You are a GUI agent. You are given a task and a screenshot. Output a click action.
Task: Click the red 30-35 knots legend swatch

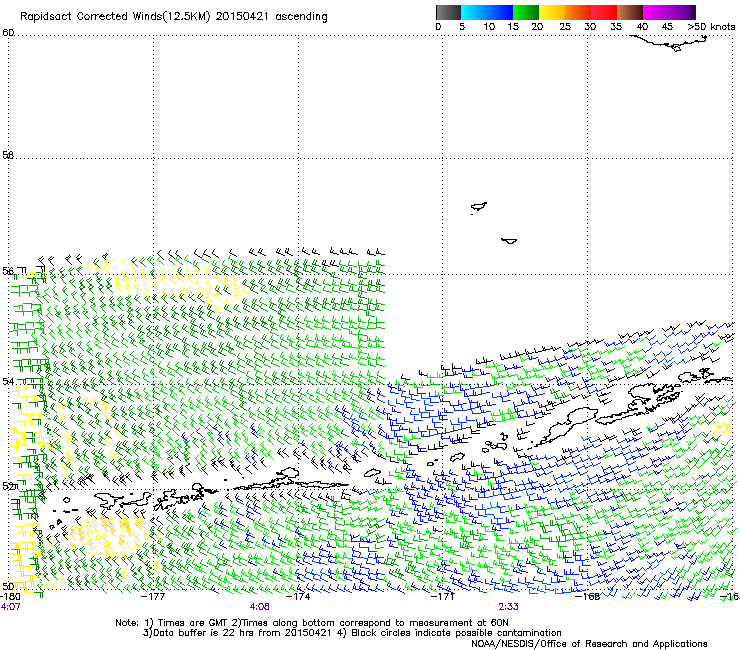pos(604,12)
